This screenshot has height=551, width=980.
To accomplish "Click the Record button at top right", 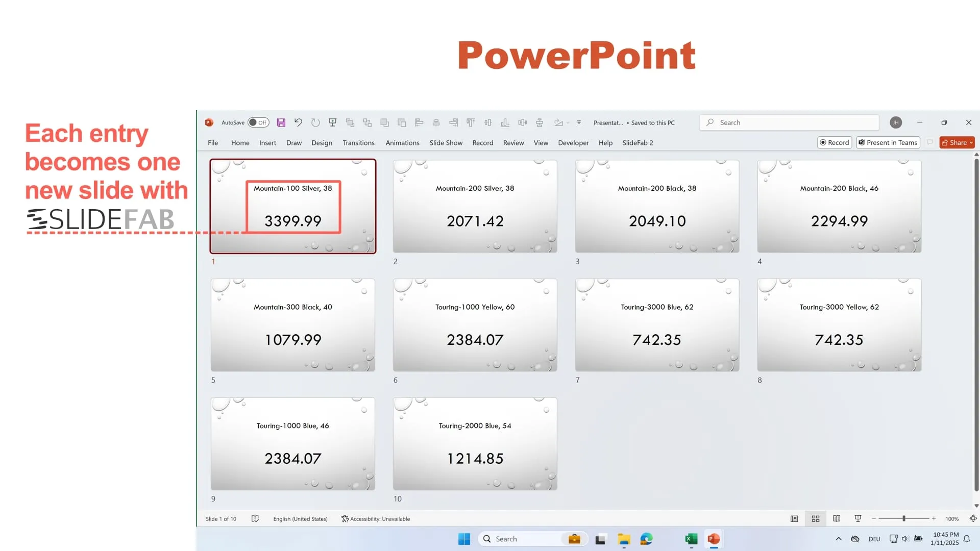I will [835, 142].
